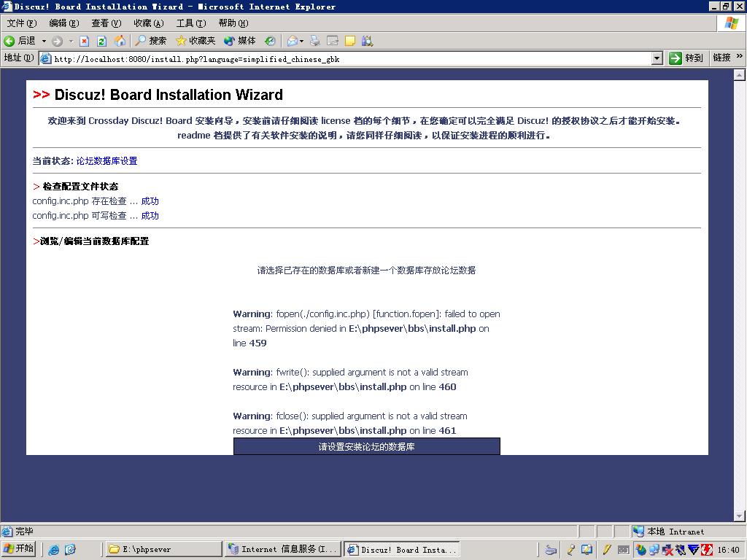
Task: Open the 工具(T) menu
Action: click(x=191, y=23)
